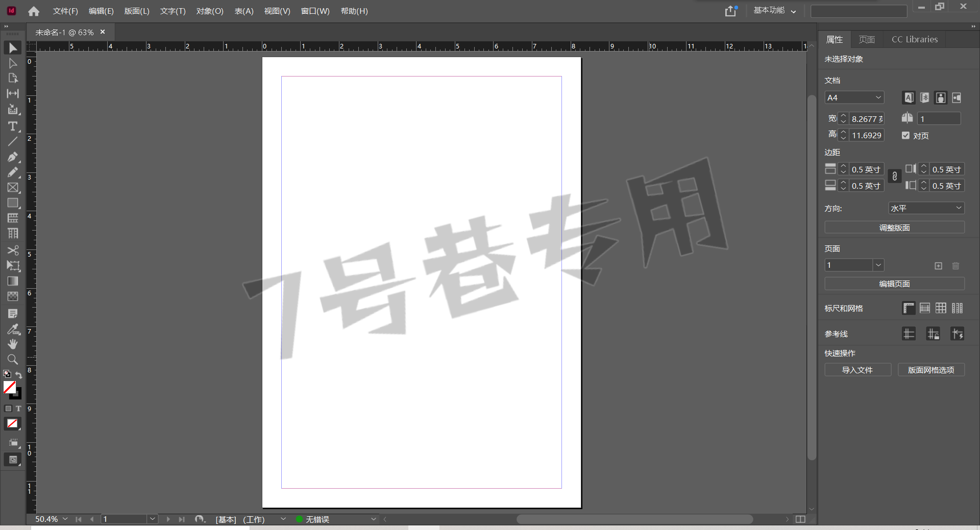The height and width of the screenshot is (530, 980).
Task: Switch to the CC Libraries tab
Action: pos(915,39)
